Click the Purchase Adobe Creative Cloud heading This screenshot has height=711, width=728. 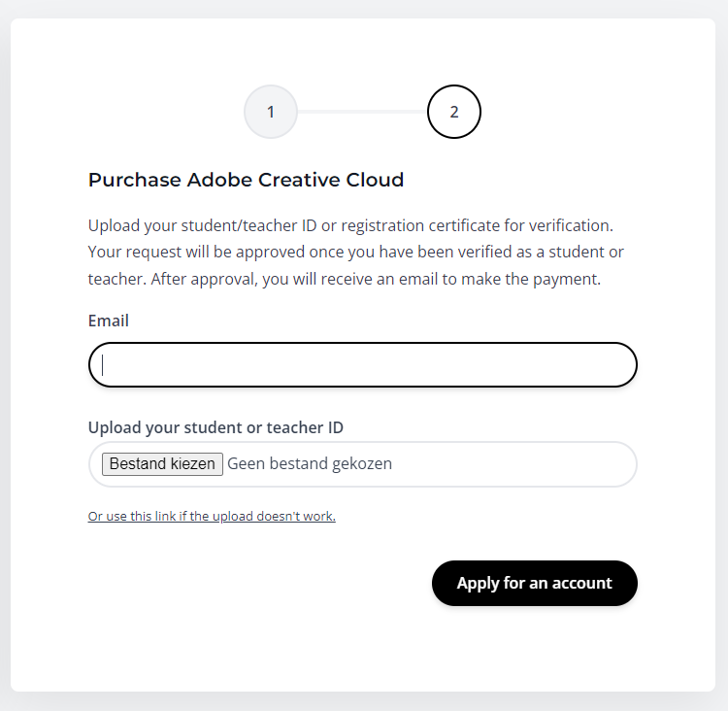pos(247,180)
